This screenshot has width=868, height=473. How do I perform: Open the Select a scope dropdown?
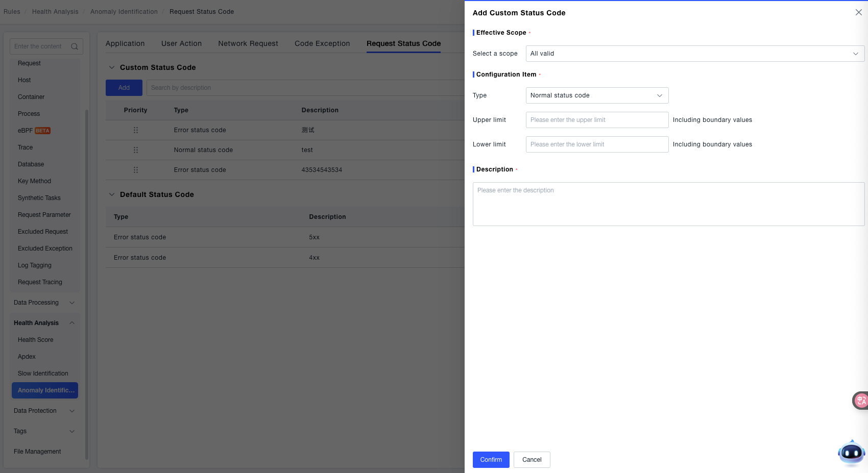click(694, 54)
